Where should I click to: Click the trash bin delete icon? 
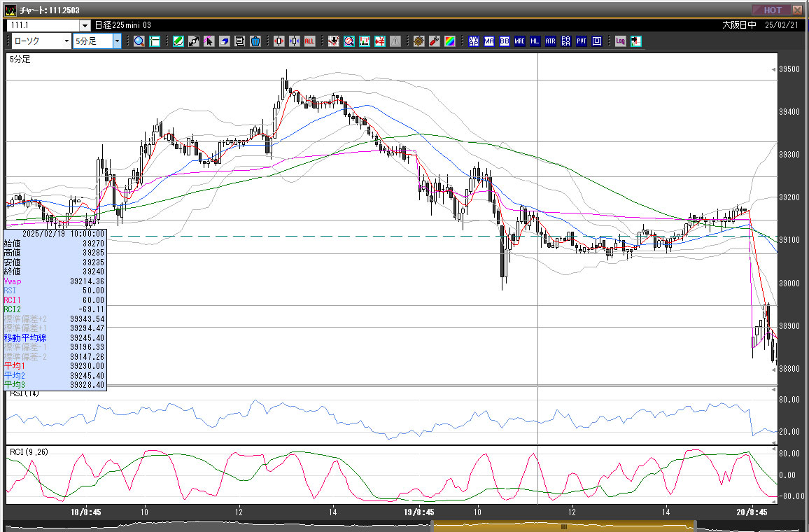point(255,41)
